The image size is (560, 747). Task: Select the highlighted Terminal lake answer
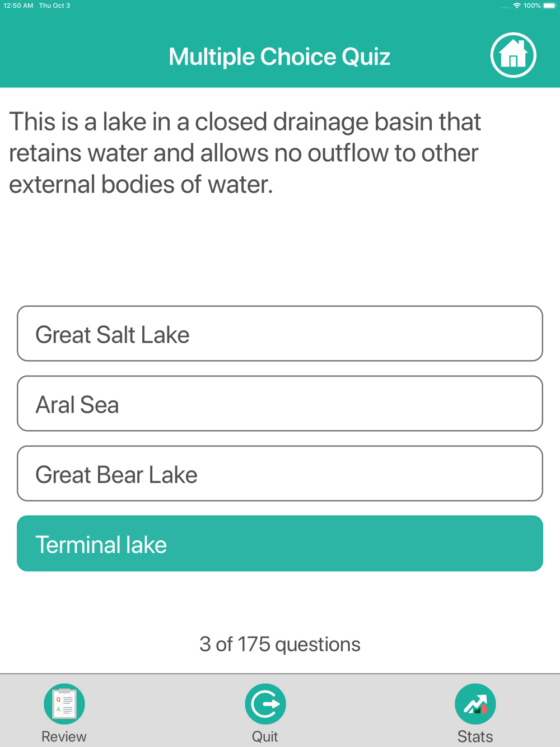280,543
